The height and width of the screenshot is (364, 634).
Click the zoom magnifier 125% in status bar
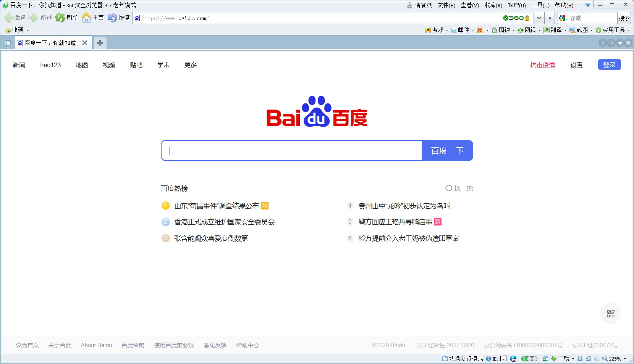605,359
